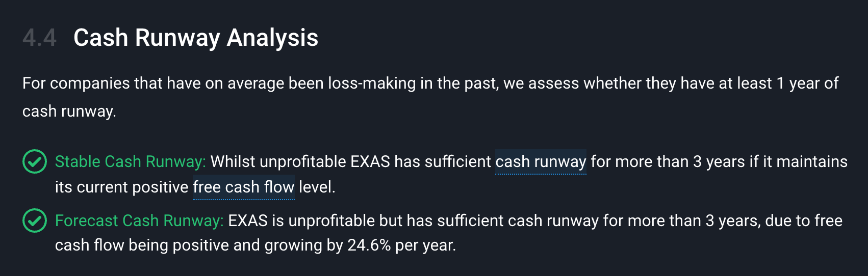Click "EXAS" starting the Forecast Cash Runway statement
The image size is (868, 276).
[x=248, y=220]
